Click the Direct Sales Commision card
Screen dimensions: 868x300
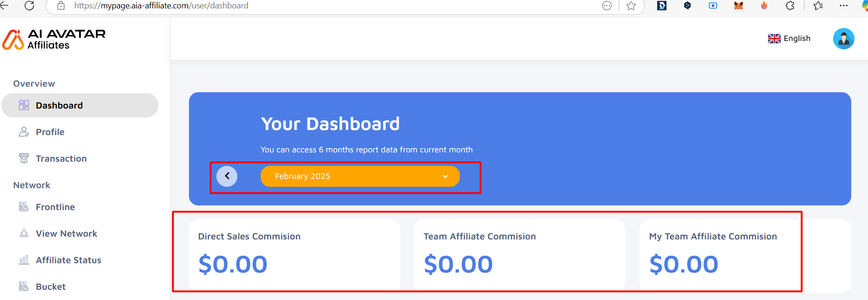(x=295, y=255)
